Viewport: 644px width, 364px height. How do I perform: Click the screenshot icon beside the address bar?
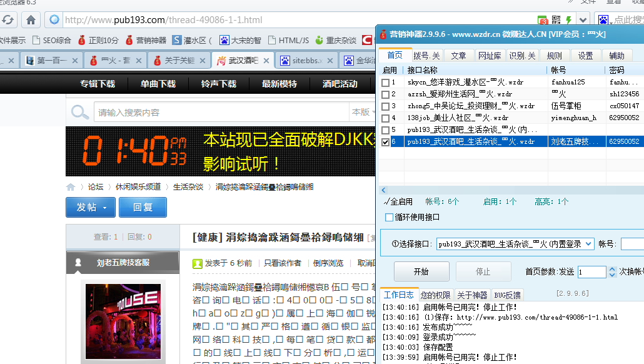pyautogui.click(x=543, y=19)
